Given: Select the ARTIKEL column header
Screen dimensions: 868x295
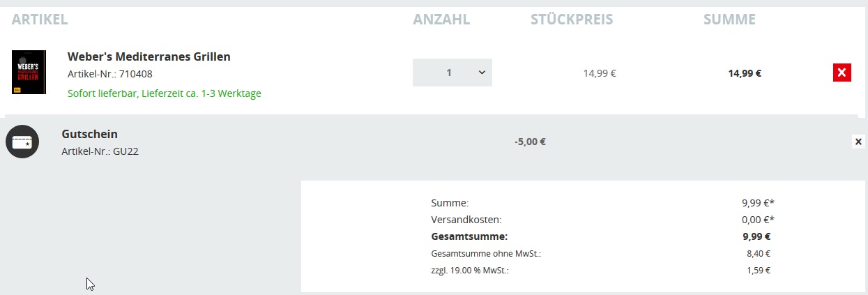Looking at the screenshot, I should tap(40, 20).
